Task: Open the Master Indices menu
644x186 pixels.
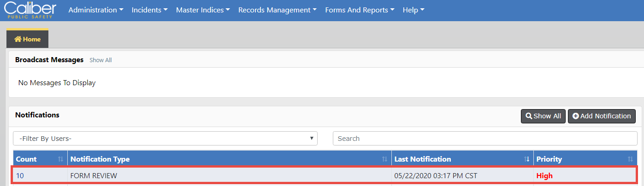Action: coord(203,10)
